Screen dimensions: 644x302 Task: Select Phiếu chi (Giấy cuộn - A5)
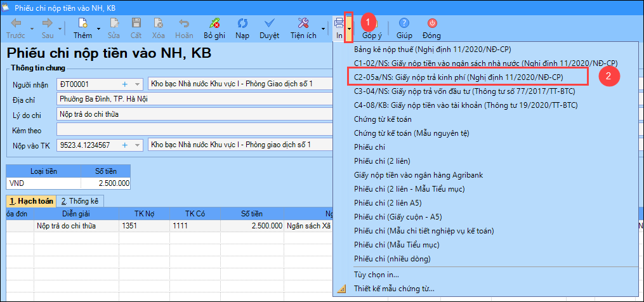click(x=398, y=217)
